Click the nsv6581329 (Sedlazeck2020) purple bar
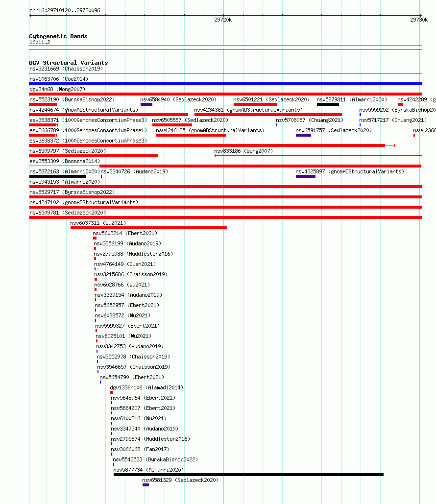The height and width of the screenshot is (504, 436). (145, 485)
